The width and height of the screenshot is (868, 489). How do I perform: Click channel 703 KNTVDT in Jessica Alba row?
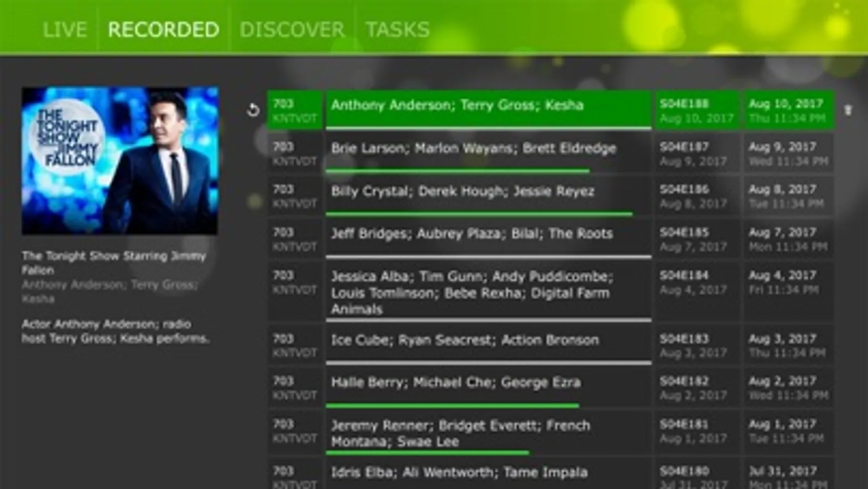click(x=295, y=292)
